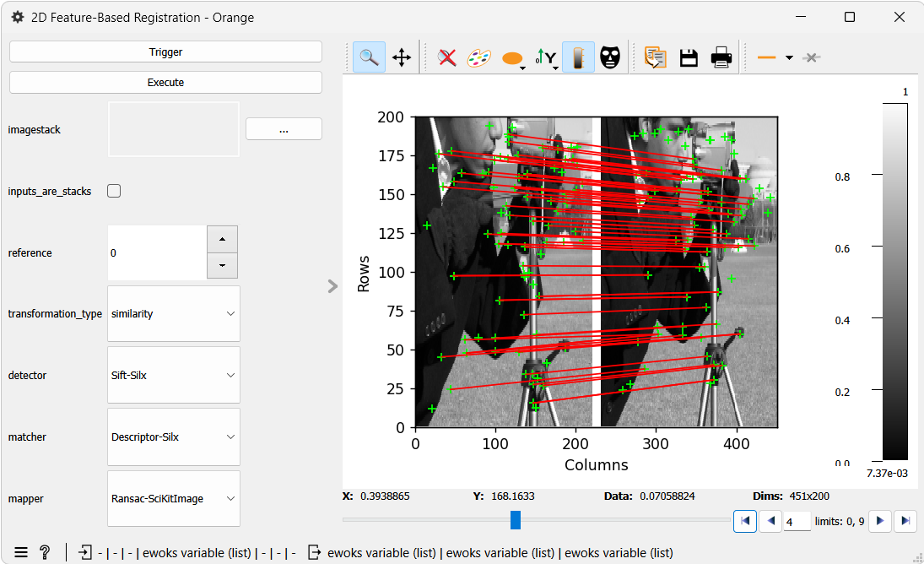Click the Trigger button
This screenshot has height=564, width=924.
click(165, 52)
